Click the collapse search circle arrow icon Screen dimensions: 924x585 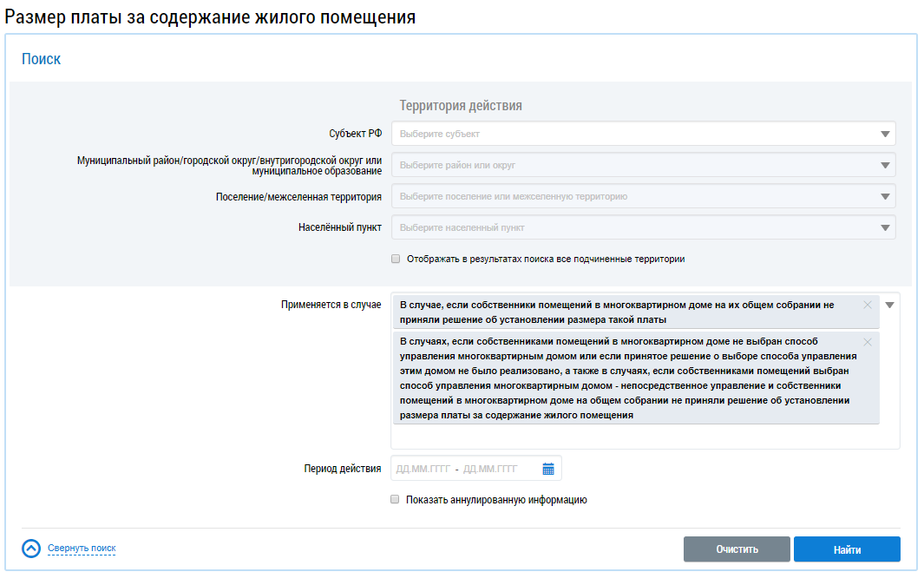tap(31, 549)
